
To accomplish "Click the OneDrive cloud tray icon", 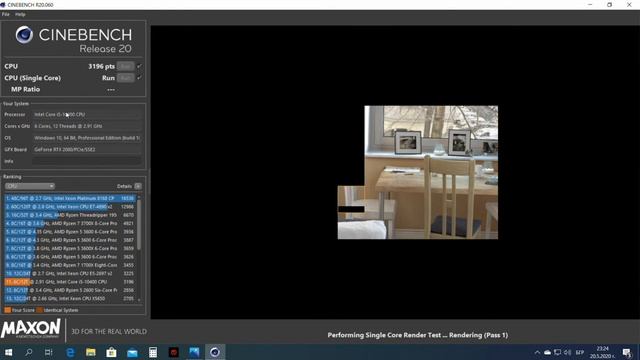I will coord(547,352).
